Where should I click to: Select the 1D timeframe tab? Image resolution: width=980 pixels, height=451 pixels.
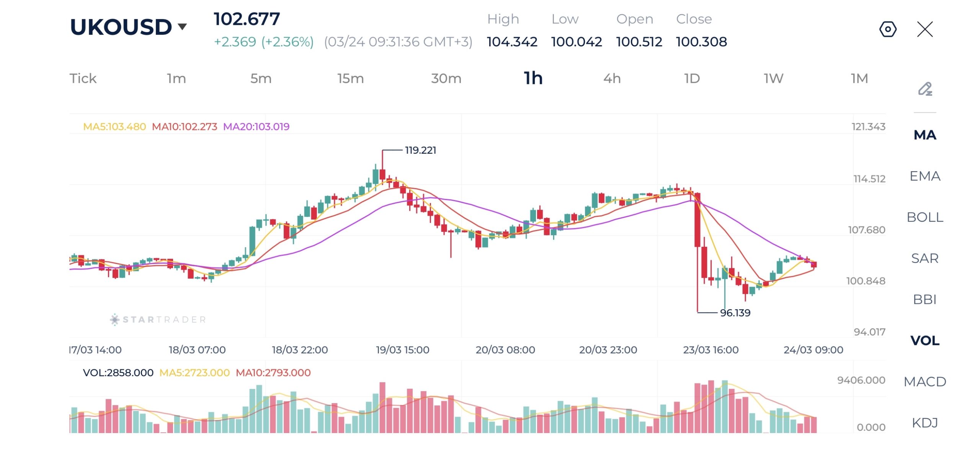click(692, 79)
